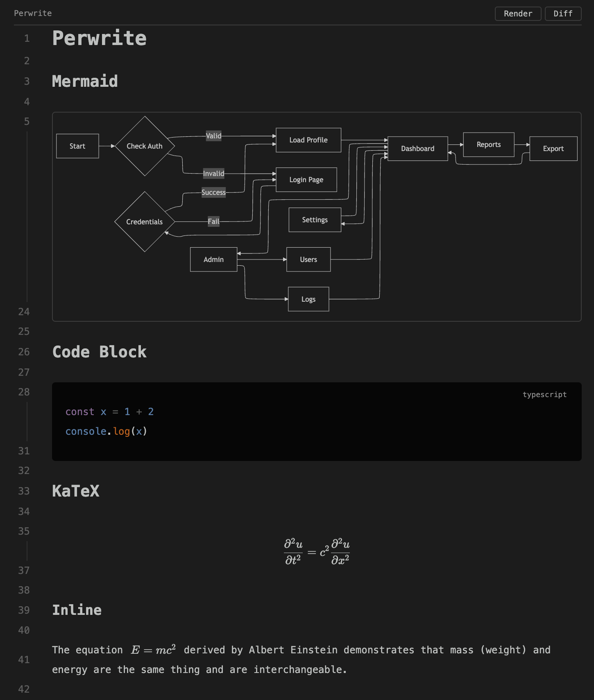Click line number 33 in gutter

point(24,491)
